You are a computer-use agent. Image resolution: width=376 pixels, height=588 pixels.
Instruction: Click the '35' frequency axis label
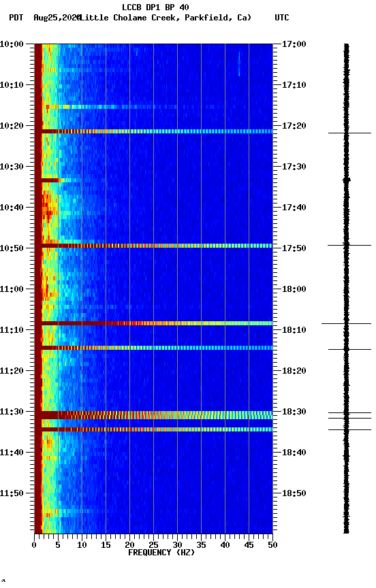click(201, 545)
